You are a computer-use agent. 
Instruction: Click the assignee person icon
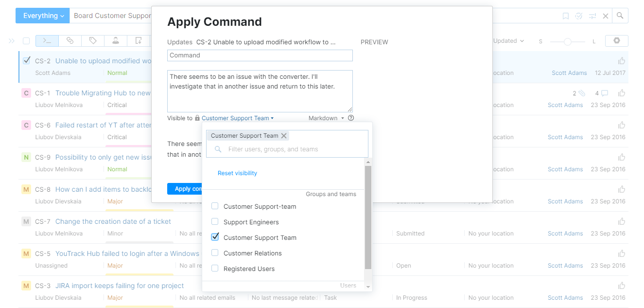(115, 41)
